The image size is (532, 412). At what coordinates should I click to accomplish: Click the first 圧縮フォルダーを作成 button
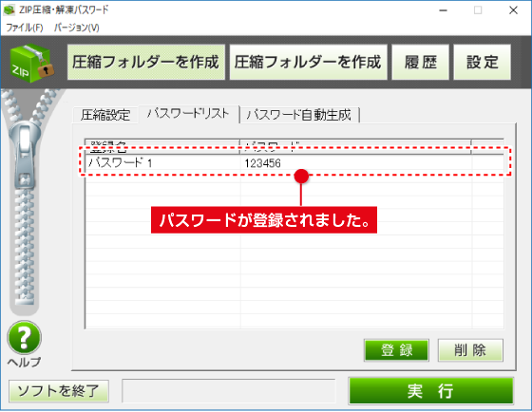[x=146, y=63]
